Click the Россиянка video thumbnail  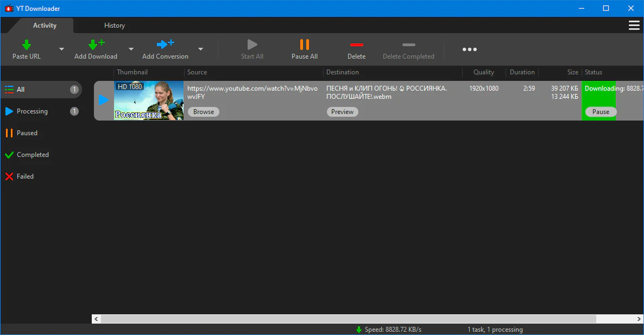149,100
